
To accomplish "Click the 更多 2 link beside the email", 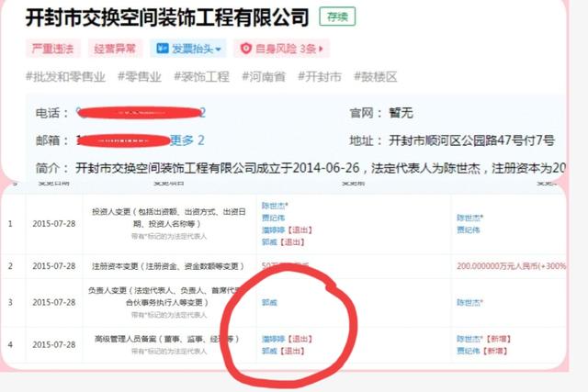I will click(187, 140).
